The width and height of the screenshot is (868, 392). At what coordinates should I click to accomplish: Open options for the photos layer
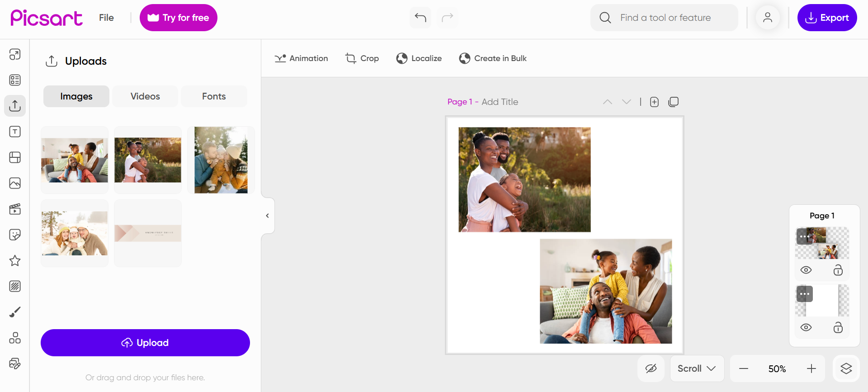804,236
